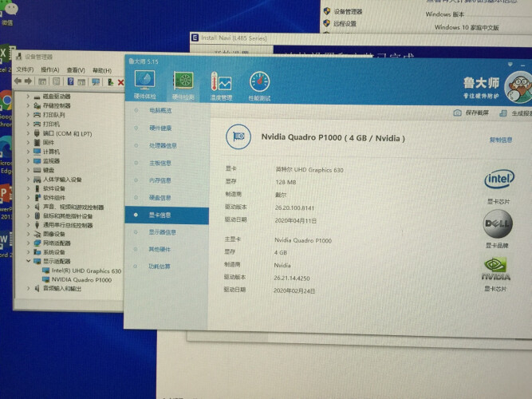Select 其他硬件 in the sidebar
532x399 pixels.
160,250
